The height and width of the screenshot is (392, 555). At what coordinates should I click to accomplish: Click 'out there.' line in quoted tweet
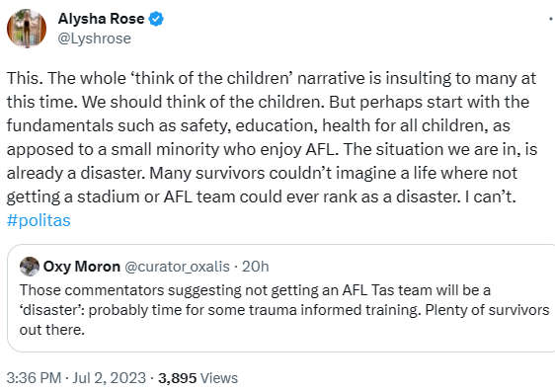click(x=52, y=330)
